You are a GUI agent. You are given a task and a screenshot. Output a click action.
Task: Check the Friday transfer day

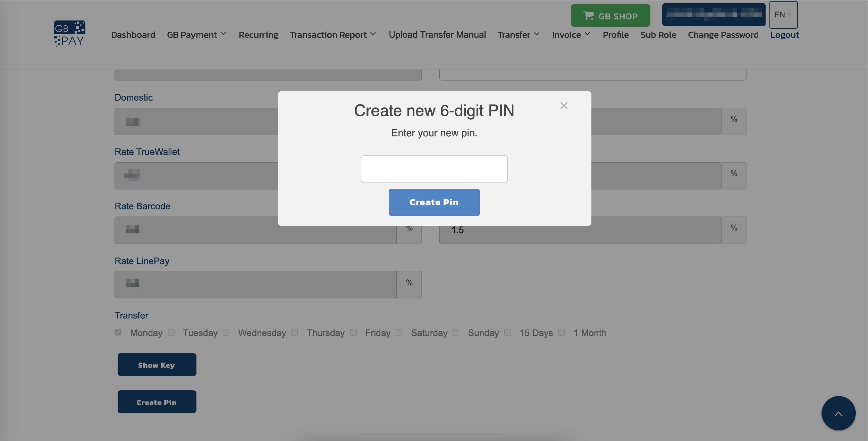point(354,332)
